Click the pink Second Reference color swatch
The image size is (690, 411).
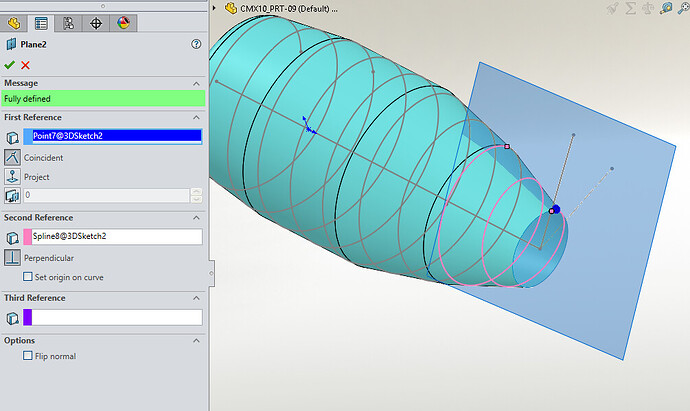point(28,236)
